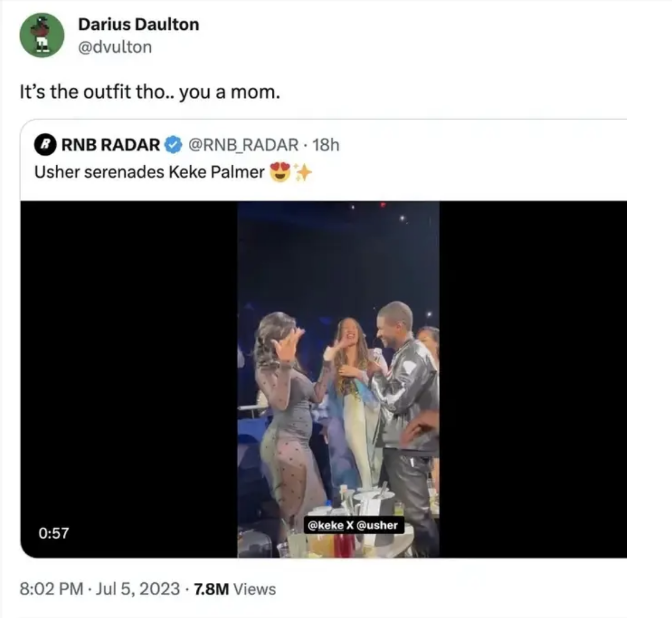Click the heart-eyes emoji
672x618 pixels.
point(280,173)
